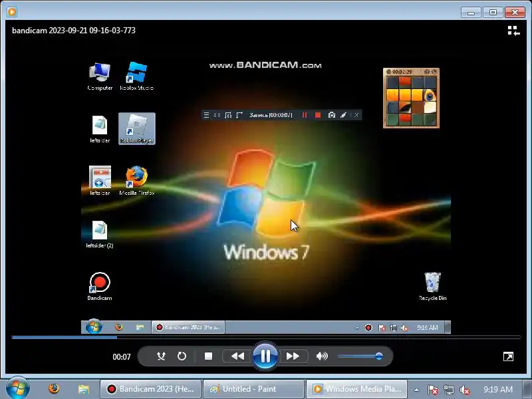Screen dimensions: 532x399
Task: Switch to Bandicam 2023 taskbar window
Action: (x=151, y=389)
